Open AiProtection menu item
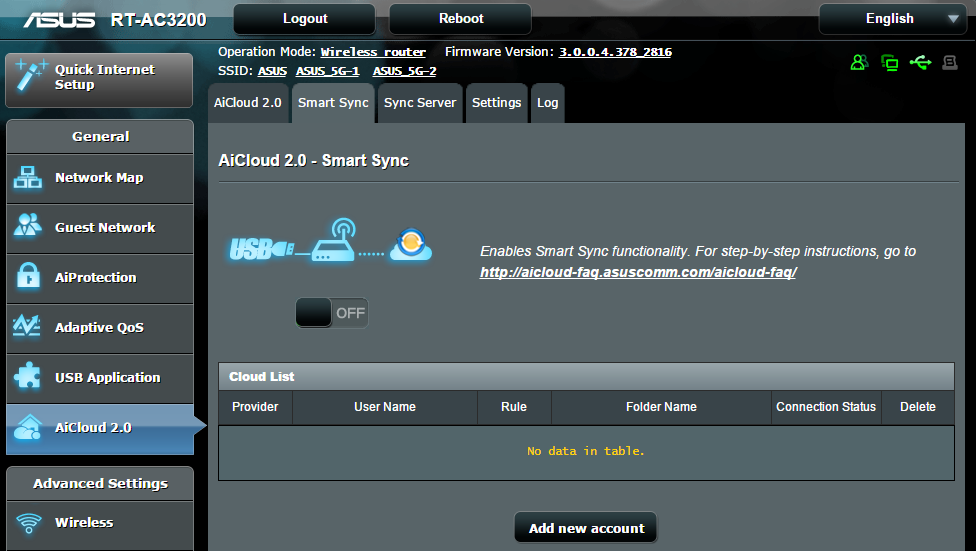This screenshot has height=551, width=976. pos(100,278)
